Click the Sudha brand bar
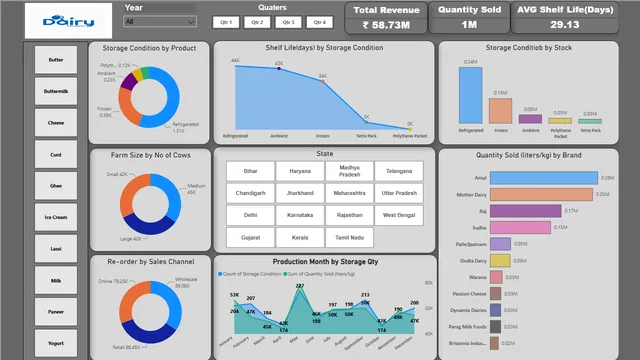Screen dimensions: 640x360 [x=520, y=227]
